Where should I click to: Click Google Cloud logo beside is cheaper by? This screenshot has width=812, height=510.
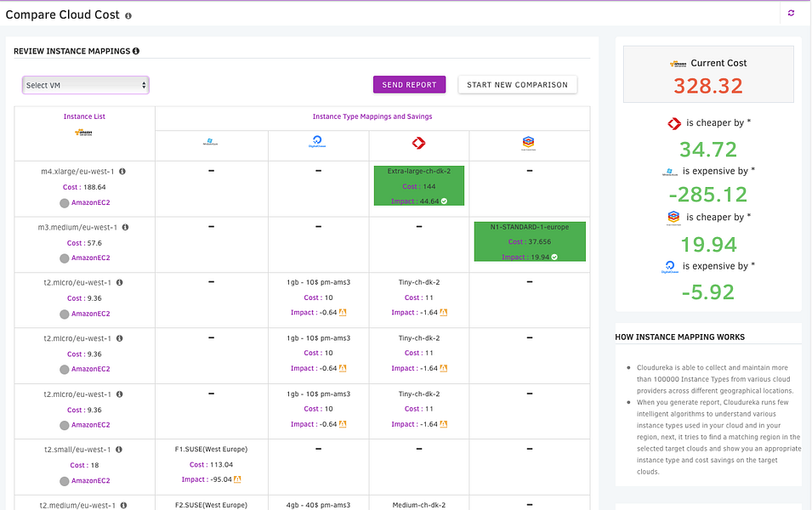coord(673,218)
